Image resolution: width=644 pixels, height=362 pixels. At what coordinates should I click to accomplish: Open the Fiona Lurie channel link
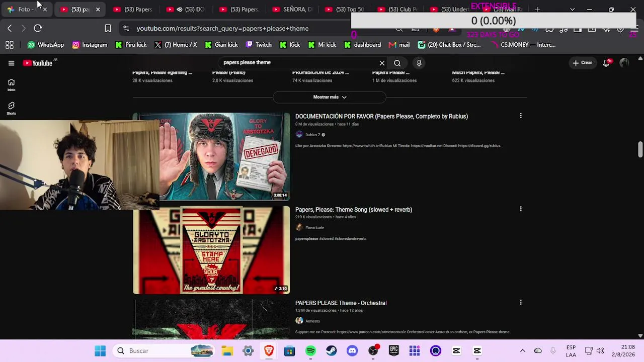[310, 228]
